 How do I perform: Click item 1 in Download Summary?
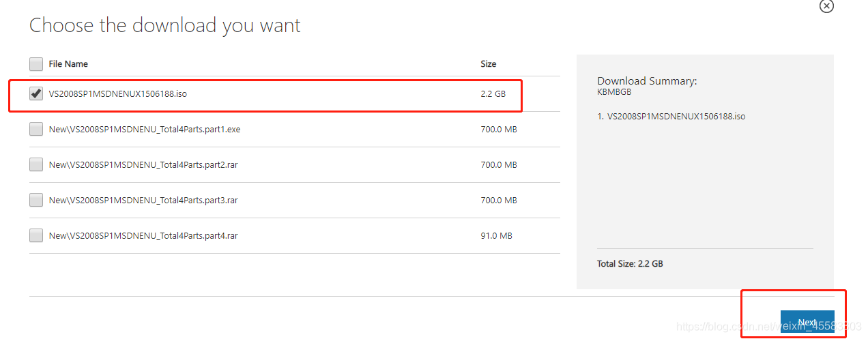coord(671,117)
